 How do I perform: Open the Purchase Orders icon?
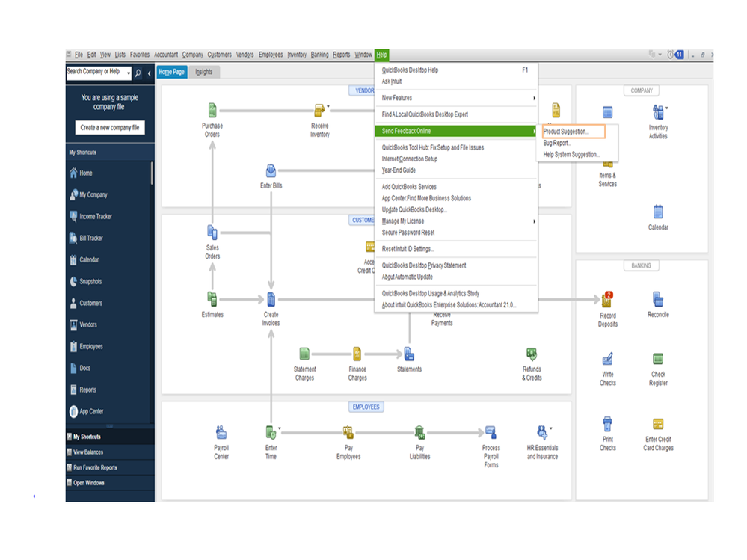[212, 111]
